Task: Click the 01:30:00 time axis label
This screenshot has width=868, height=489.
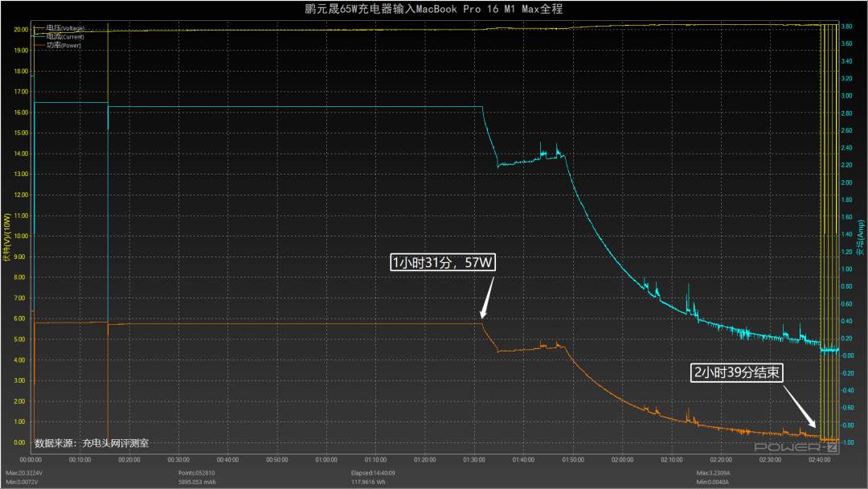Action: (474, 460)
